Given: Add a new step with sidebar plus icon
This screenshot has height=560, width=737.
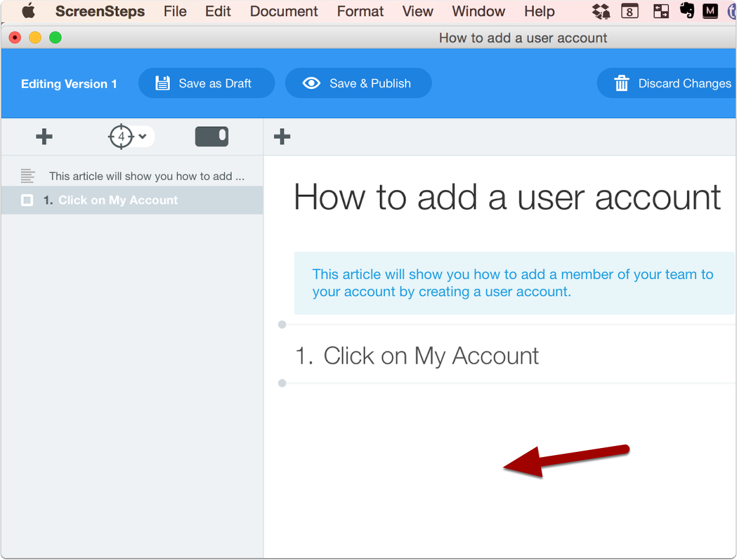Looking at the screenshot, I should (44, 136).
